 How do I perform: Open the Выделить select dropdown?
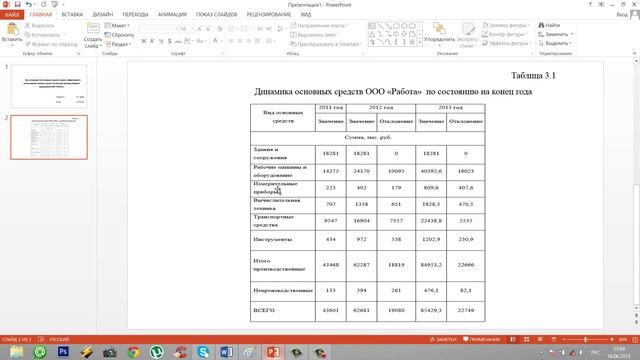554,43
